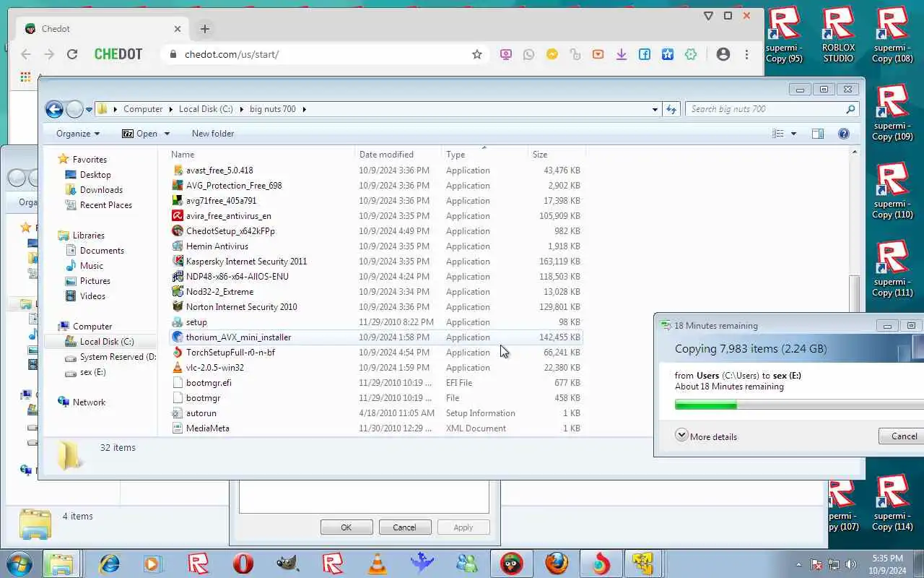Open the avast_free_5.0.418 installer icon

178,171
